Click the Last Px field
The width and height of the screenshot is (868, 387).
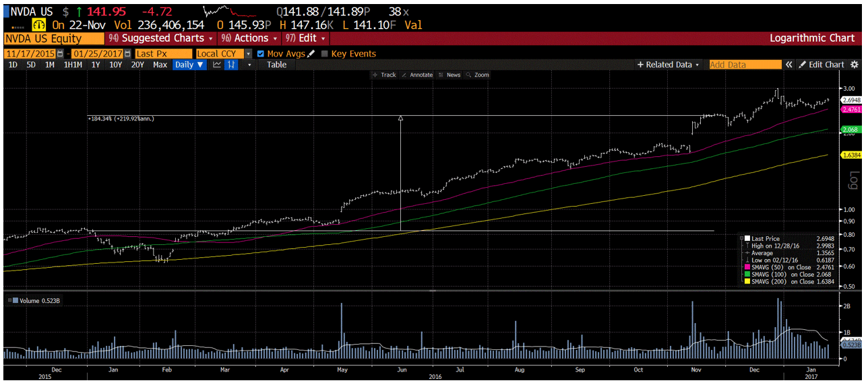[163, 54]
